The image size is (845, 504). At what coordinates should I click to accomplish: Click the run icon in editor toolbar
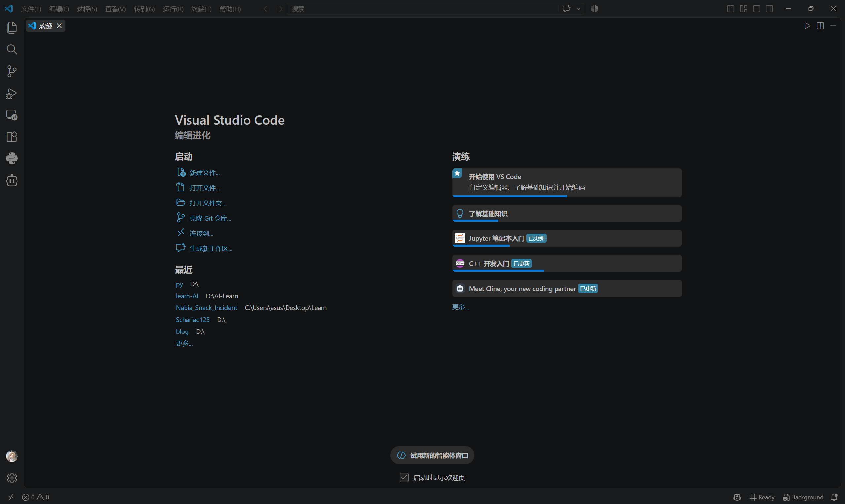807,26
